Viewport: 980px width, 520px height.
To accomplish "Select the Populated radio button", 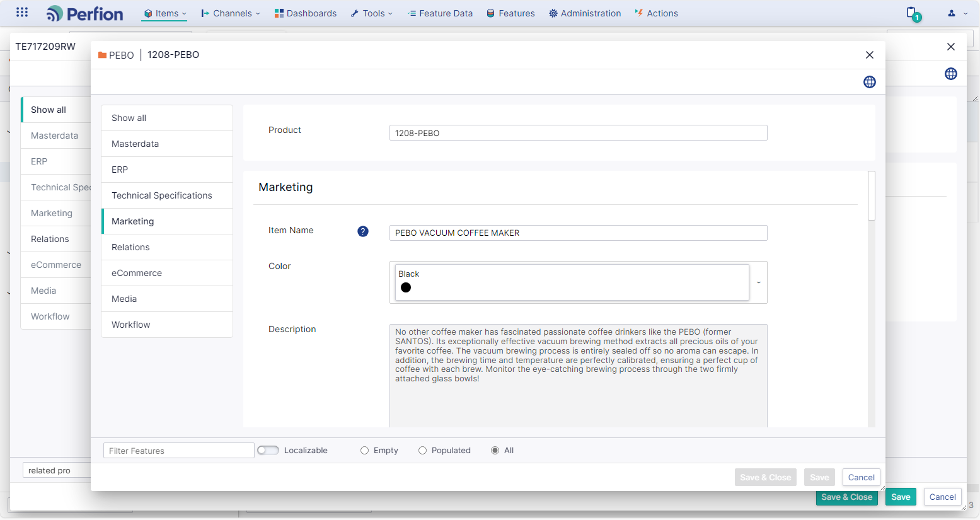I will coord(422,451).
